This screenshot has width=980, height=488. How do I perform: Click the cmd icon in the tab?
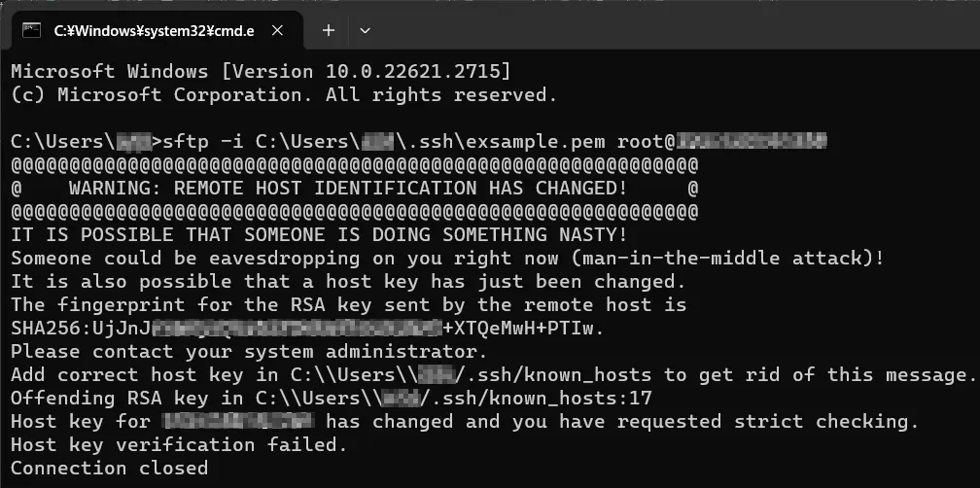[31, 30]
